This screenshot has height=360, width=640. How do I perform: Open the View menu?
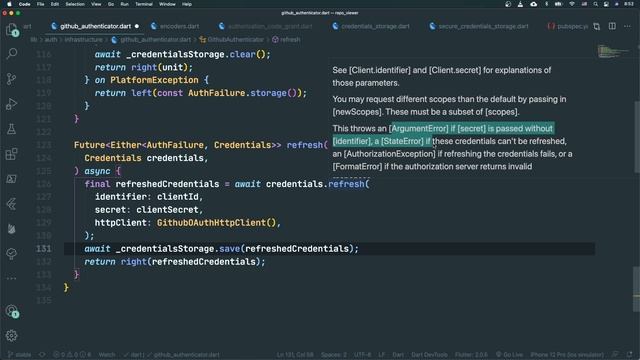[96, 4]
